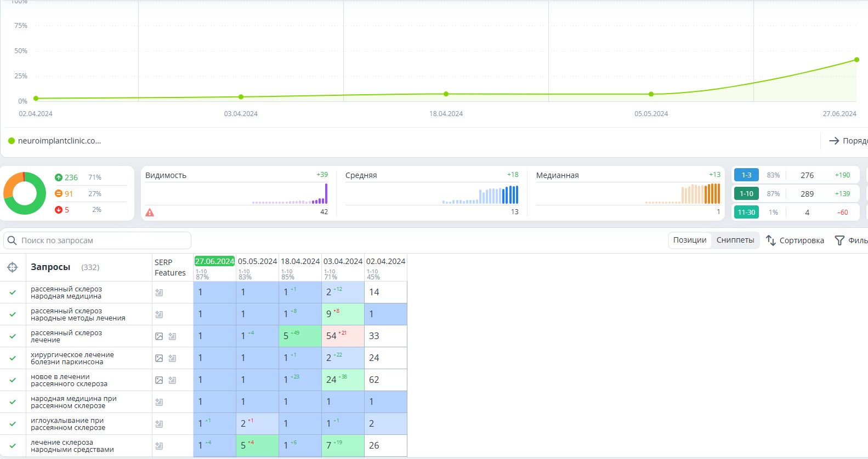Click the image SERP icon for рассеянный склероз лечение

coord(159,336)
